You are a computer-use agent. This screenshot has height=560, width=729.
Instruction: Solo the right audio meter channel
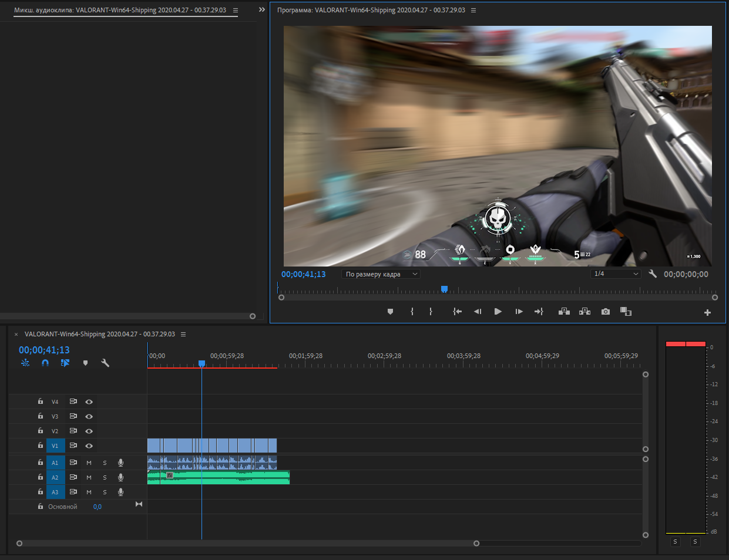[695, 542]
